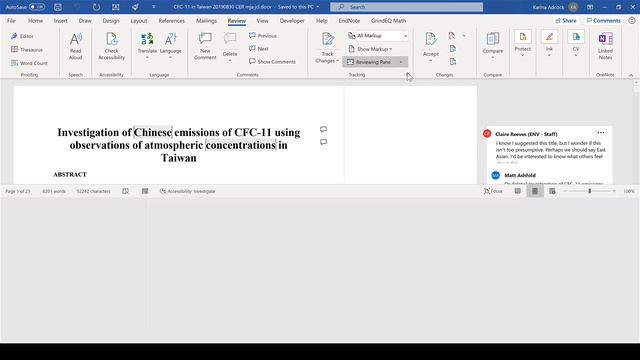This screenshot has width=640, height=360.
Task: Show the Word Count dialog
Action: pos(29,63)
